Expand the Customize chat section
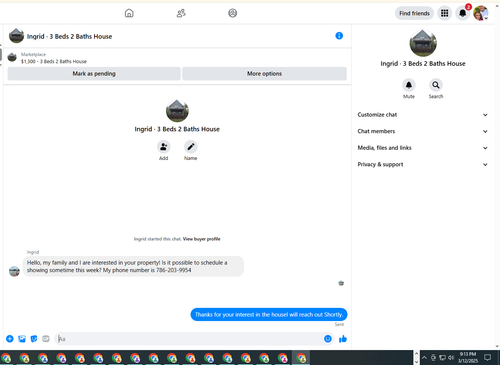The width and height of the screenshot is (500, 365). coord(422,115)
